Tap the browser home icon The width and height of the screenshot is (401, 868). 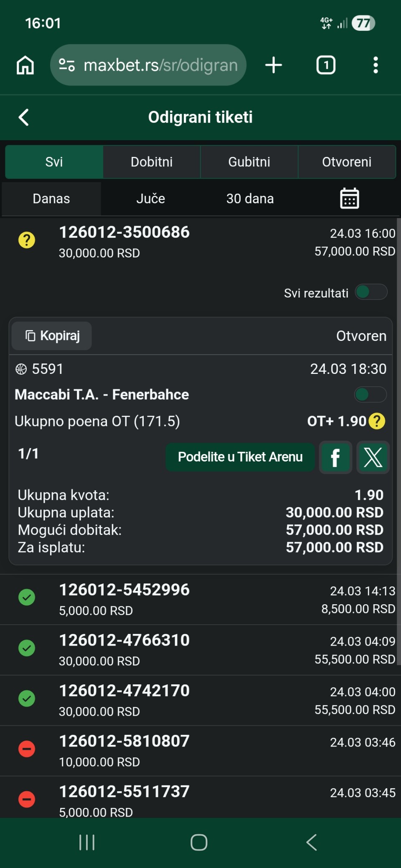[x=25, y=65]
